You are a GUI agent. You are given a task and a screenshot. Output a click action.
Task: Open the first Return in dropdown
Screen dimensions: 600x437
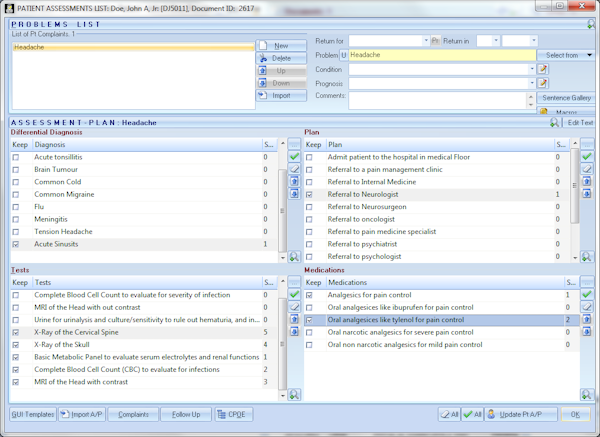pyautogui.click(x=496, y=40)
